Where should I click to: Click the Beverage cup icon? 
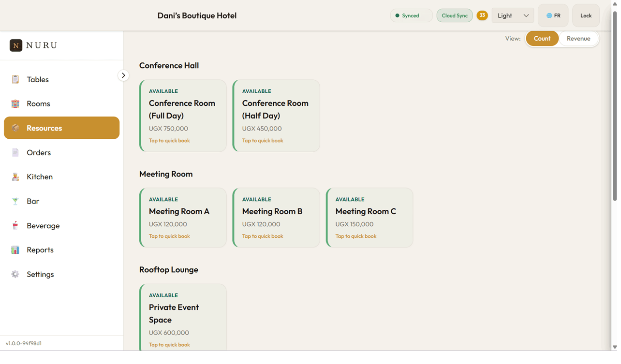tap(15, 226)
